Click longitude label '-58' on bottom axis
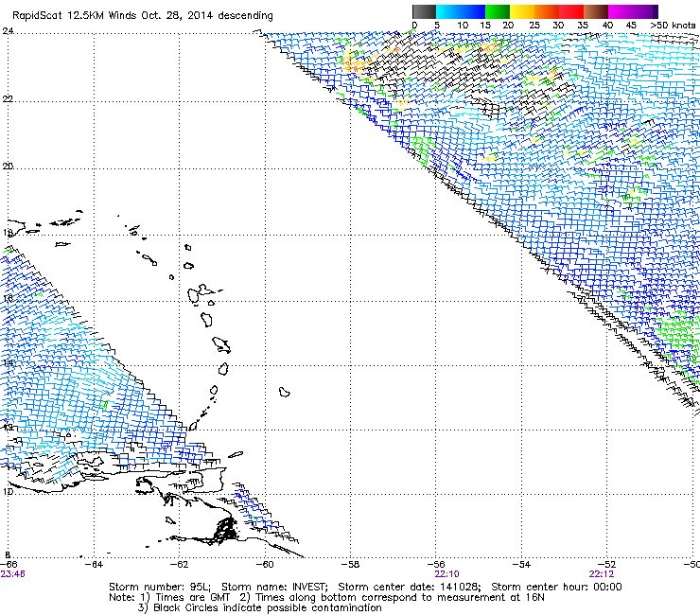Screen dimensions: 700x615 point(350,565)
